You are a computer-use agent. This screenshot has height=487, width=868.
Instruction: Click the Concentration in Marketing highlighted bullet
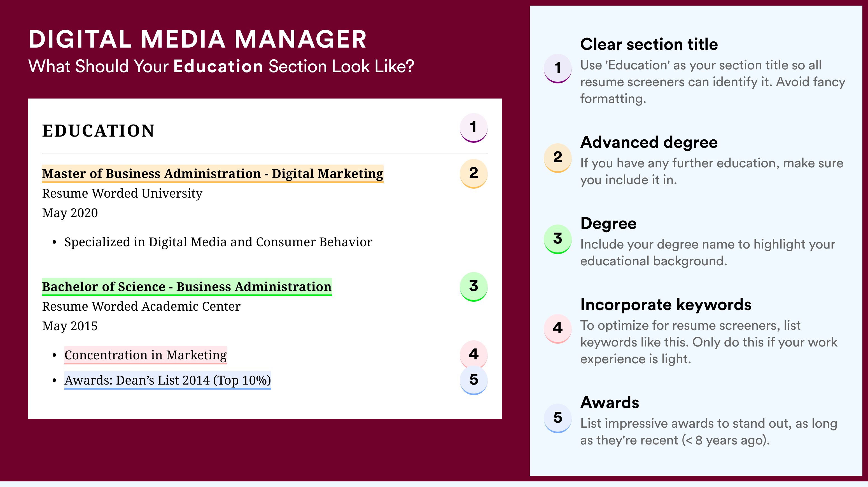(x=146, y=355)
